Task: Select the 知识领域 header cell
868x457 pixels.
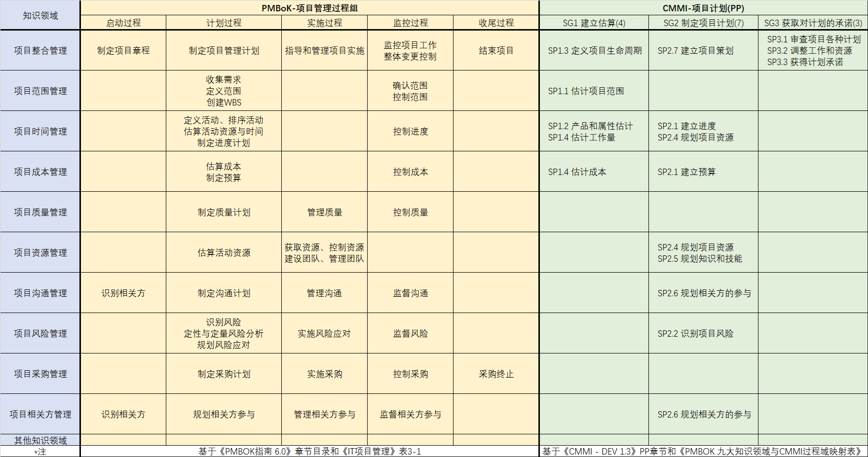Action: click(x=40, y=15)
